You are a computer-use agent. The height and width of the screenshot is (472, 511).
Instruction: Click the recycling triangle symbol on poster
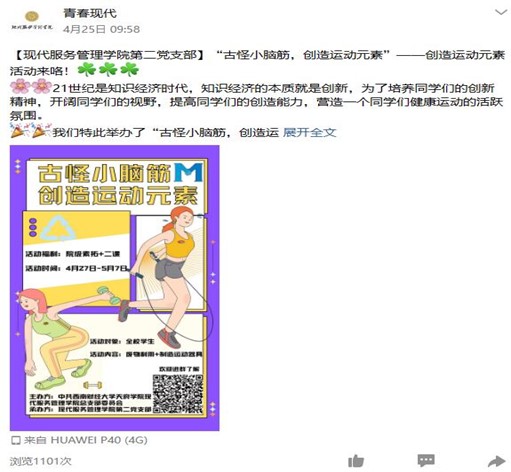(x=58, y=228)
